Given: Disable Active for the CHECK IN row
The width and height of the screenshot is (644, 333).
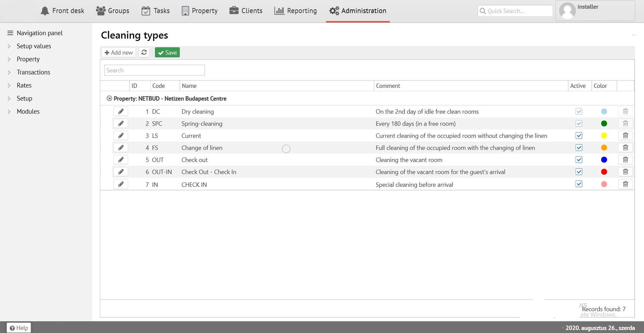Looking at the screenshot, I should [579, 184].
